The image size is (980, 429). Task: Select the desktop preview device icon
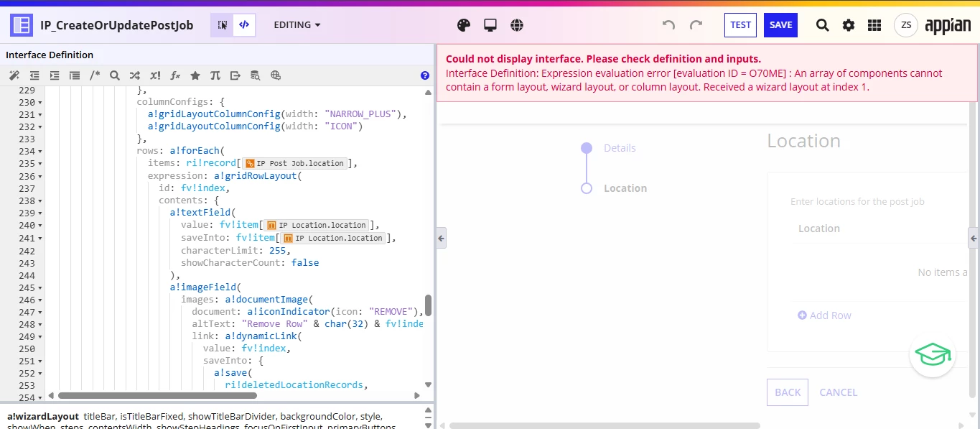490,25
